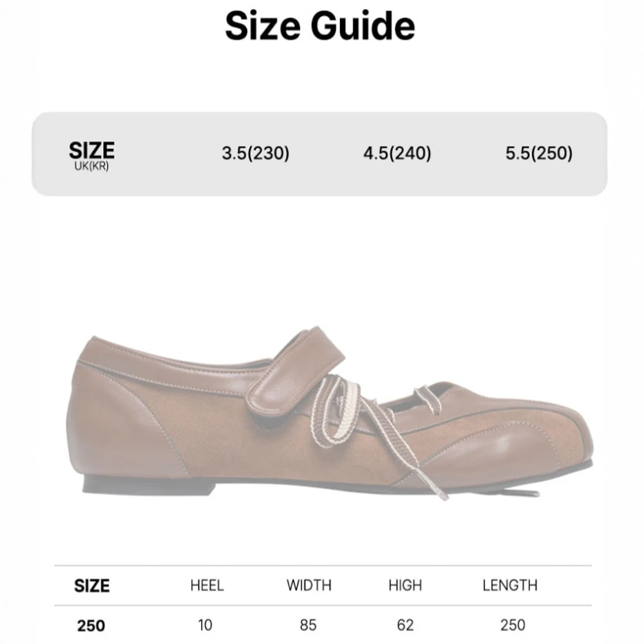This screenshot has height=644, width=644.
Task: Click the shoe's low black heel
Action: (x=148, y=488)
